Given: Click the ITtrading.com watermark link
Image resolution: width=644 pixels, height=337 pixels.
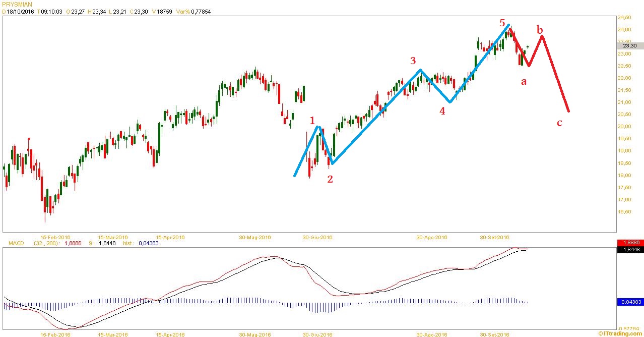Looking at the screenshot, I should point(620,333).
